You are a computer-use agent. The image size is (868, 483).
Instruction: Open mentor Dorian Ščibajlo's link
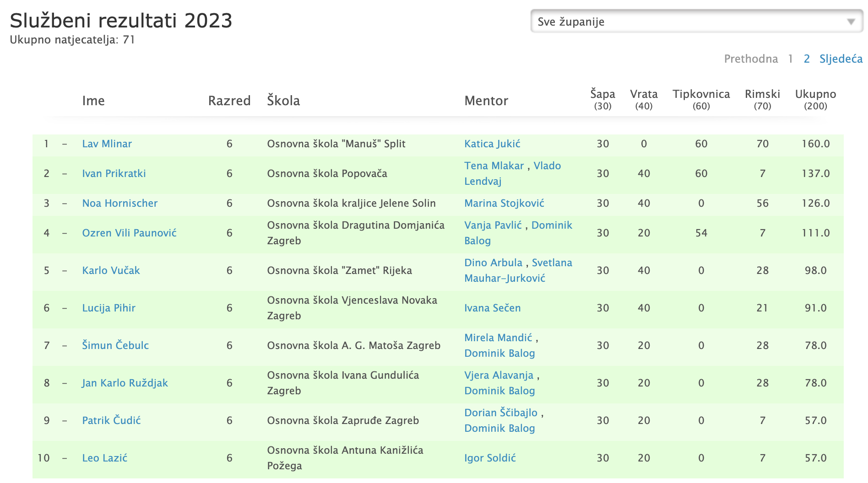click(501, 413)
